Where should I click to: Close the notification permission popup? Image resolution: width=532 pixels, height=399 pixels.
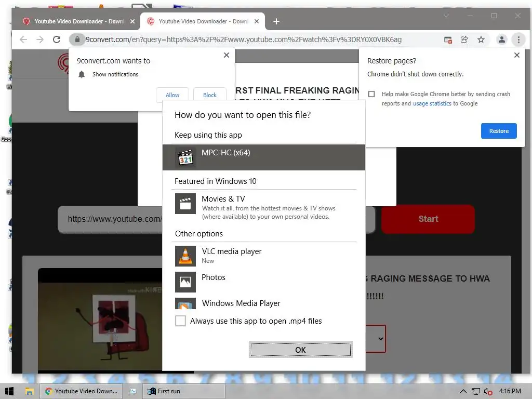pos(227,55)
